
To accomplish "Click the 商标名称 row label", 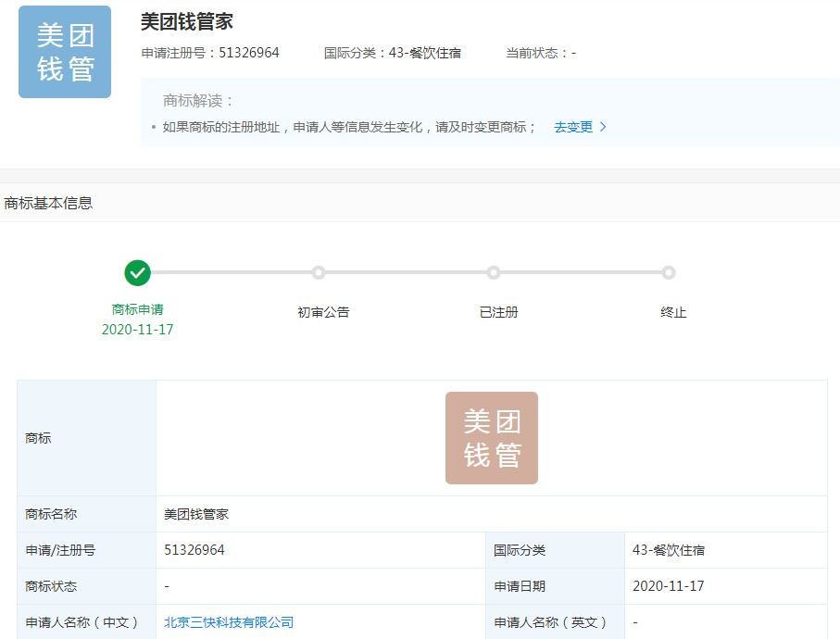I will 51,514.
